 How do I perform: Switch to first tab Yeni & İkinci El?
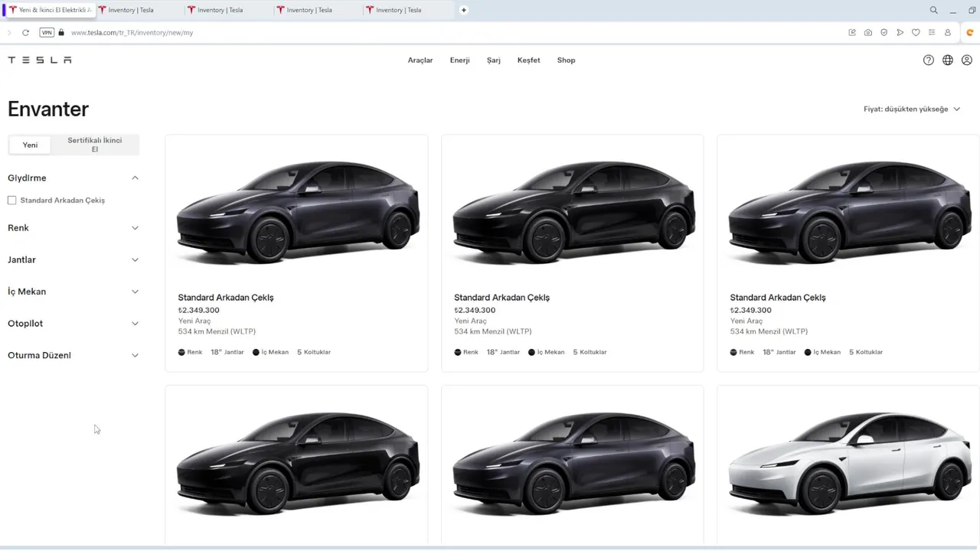click(x=50, y=10)
